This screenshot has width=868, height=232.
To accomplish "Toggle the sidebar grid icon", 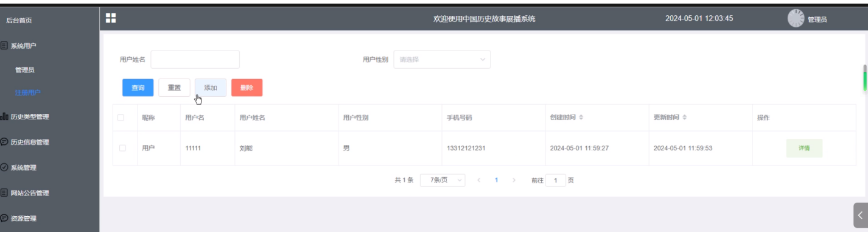I will click(x=111, y=18).
